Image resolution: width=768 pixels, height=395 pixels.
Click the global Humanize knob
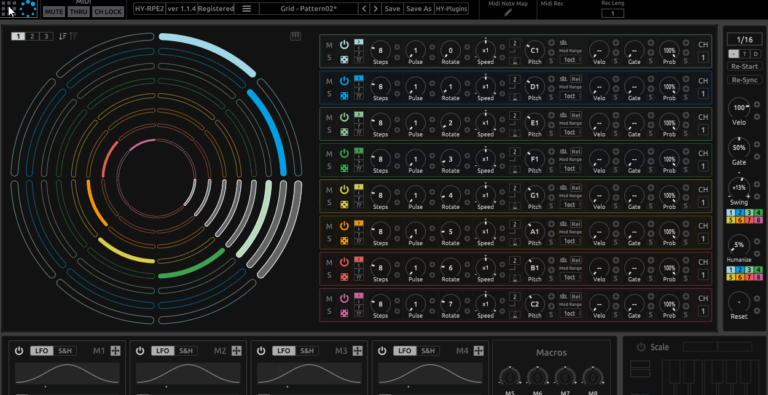coord(739,245)
